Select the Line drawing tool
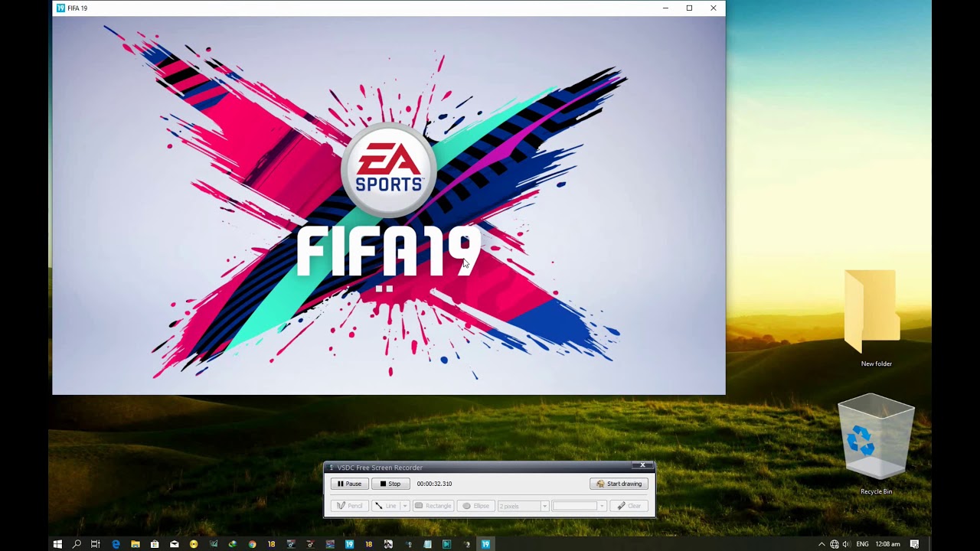980x551 pixels. pos(386,506)
